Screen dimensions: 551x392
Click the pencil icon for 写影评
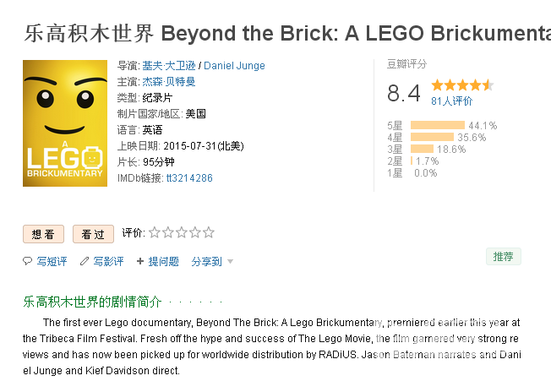85,261
